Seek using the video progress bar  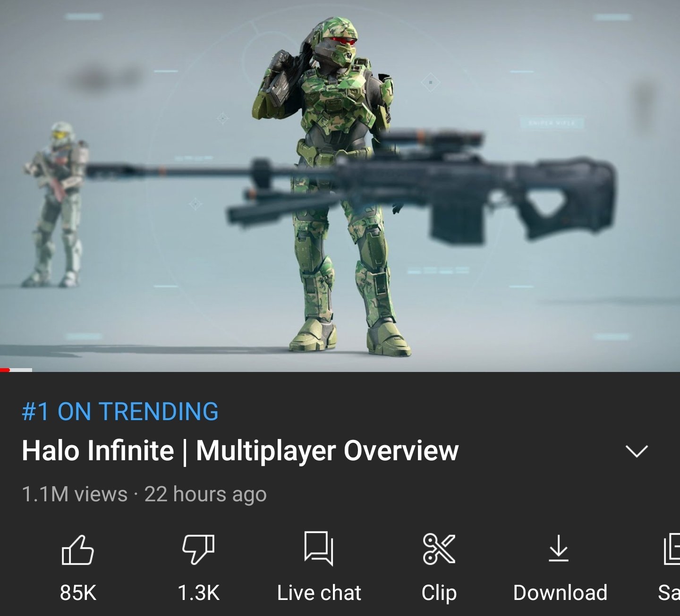(x=340, y=370)
